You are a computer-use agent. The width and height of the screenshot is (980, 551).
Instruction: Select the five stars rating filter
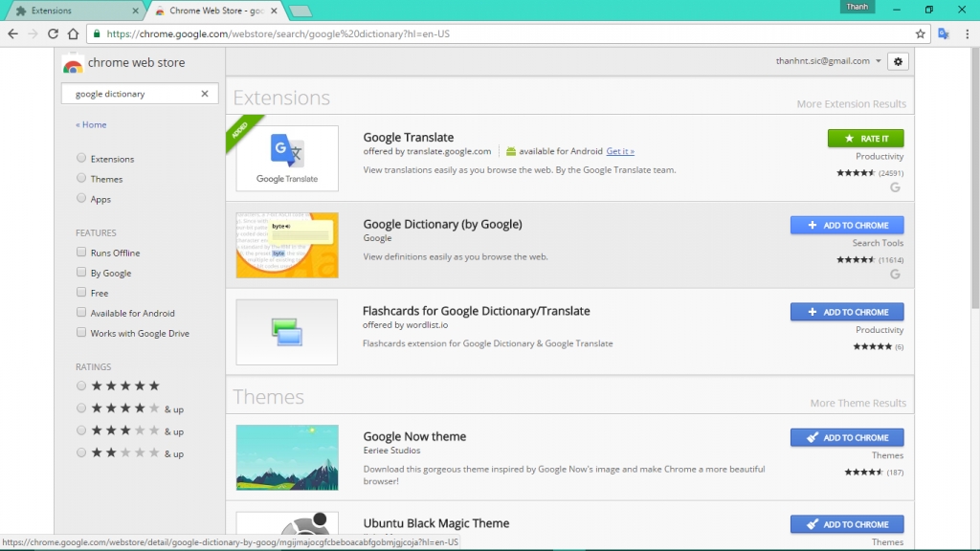81,386
